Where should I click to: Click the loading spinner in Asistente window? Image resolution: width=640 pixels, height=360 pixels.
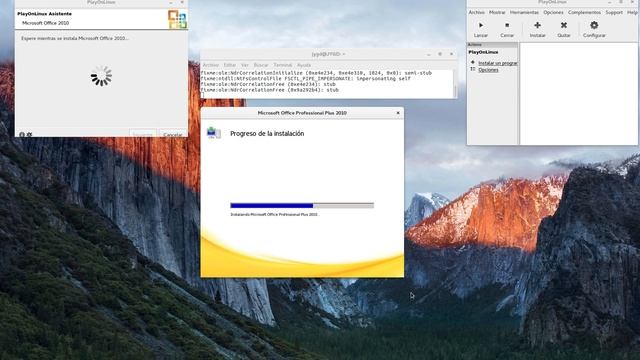point(101,76)
